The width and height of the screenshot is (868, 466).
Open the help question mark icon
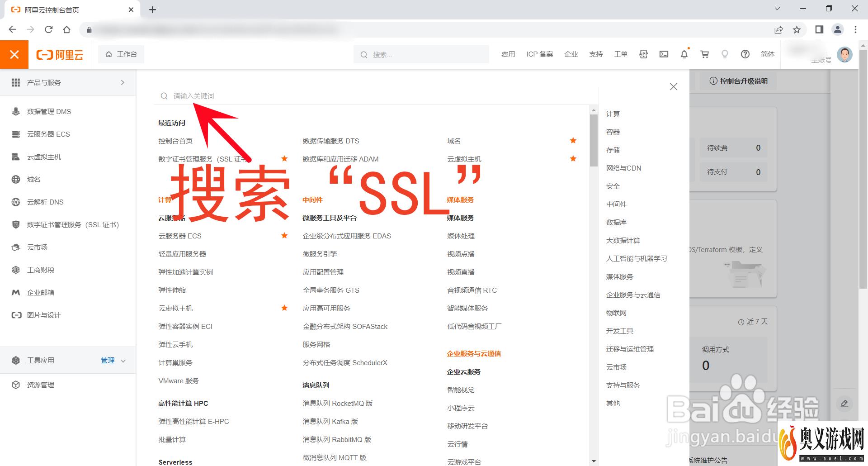[745, 54]
